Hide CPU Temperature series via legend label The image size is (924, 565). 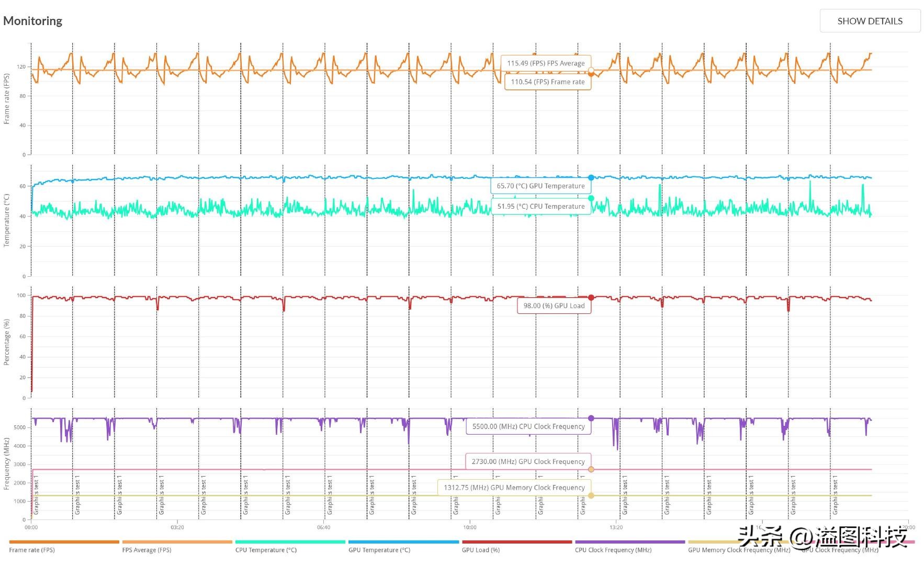[x=266, y=550]
